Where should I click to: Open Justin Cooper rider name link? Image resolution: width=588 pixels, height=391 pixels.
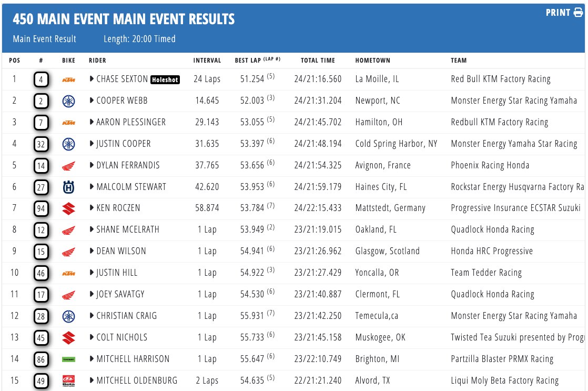pyautogui.click(x=124, y=144)
